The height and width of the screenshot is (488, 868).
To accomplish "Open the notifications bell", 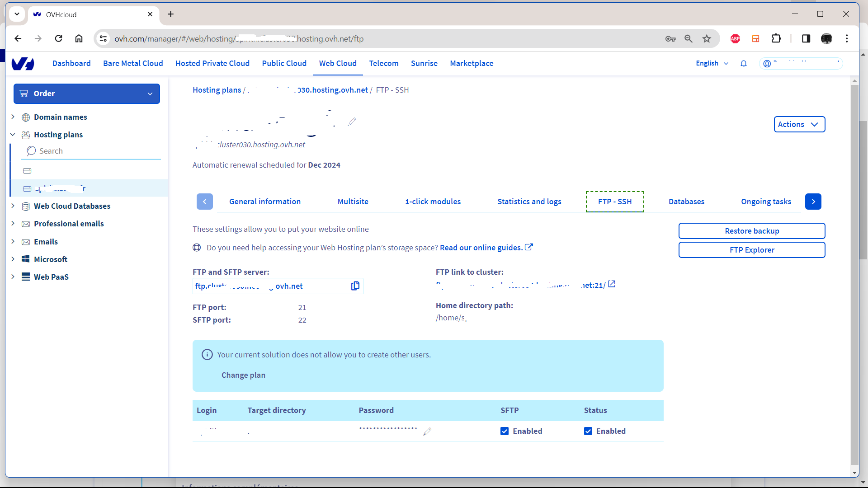I will [x=744, y=64].
